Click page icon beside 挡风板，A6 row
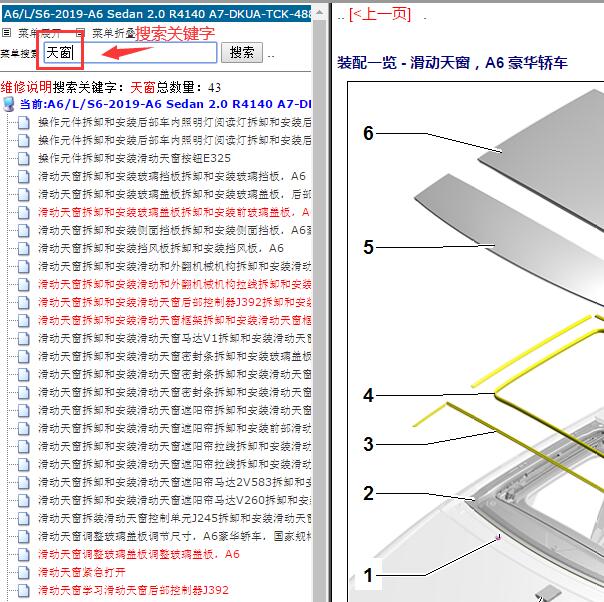The width and height of the screenshot is (604, 602). click(23, 248)
